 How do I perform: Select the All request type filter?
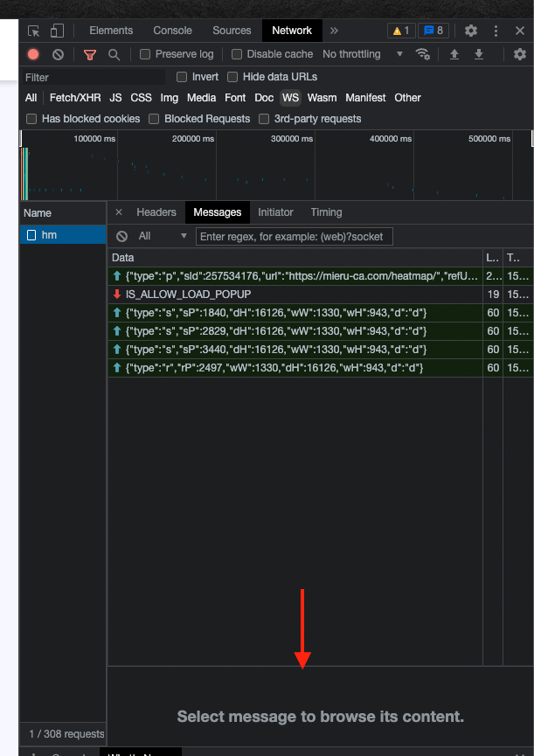[31, 98]
